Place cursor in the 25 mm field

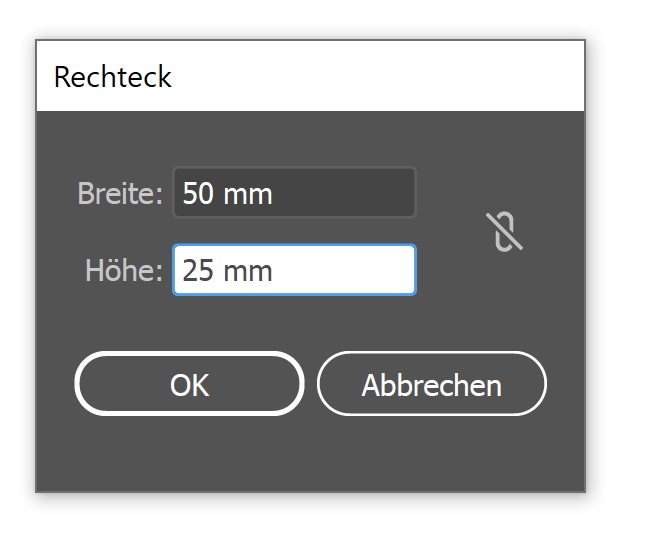click(294, 270)
